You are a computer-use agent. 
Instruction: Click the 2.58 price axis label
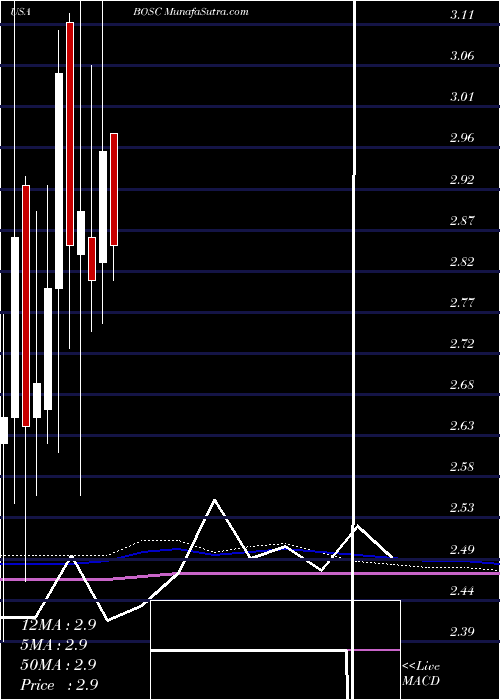[461, 467]
